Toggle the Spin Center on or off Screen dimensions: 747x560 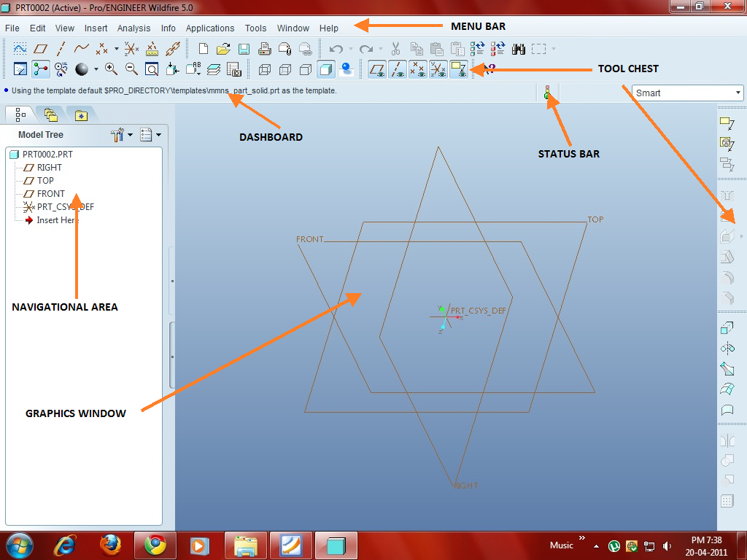[x=41, y=69]
